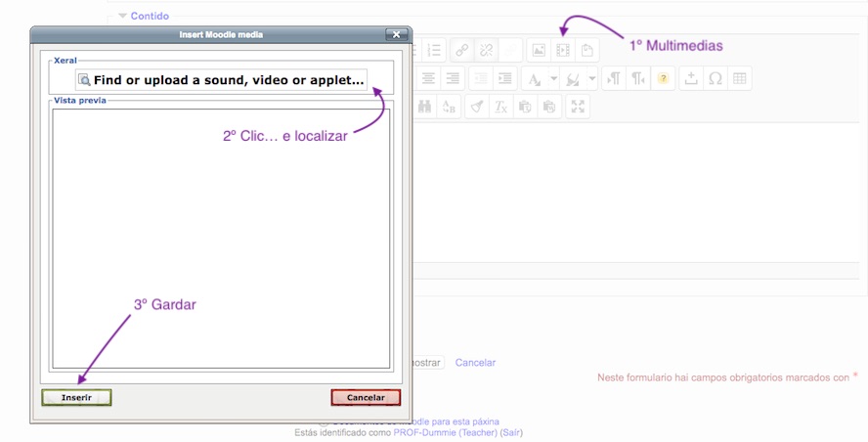
Task: Toggle center text alignment
Action: coord(428,79)
